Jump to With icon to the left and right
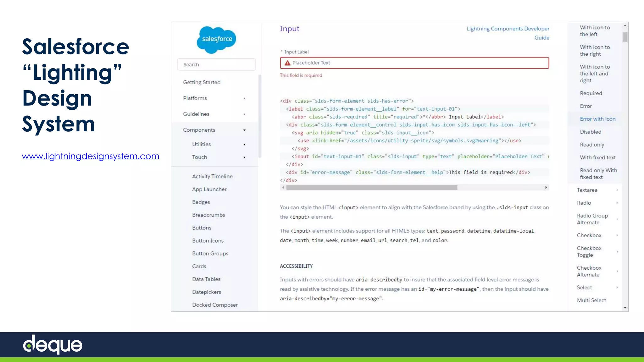Viewport: 644px width, 362px height. (595, 74)
